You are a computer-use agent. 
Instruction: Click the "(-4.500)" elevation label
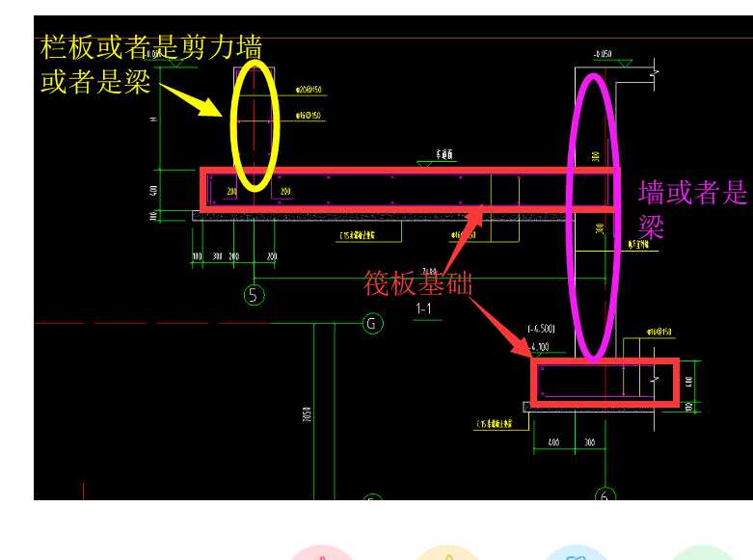tap(541, 329)
